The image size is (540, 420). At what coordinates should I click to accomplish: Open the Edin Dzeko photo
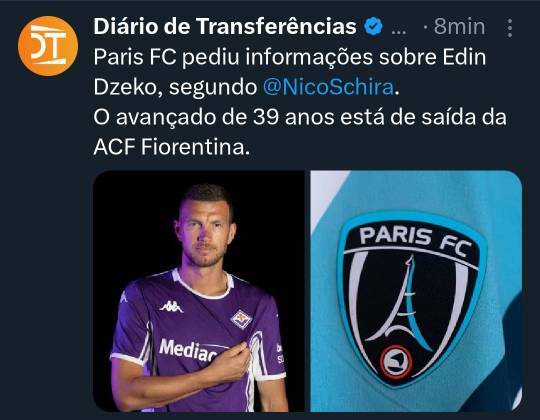click(x=199, y=291)
